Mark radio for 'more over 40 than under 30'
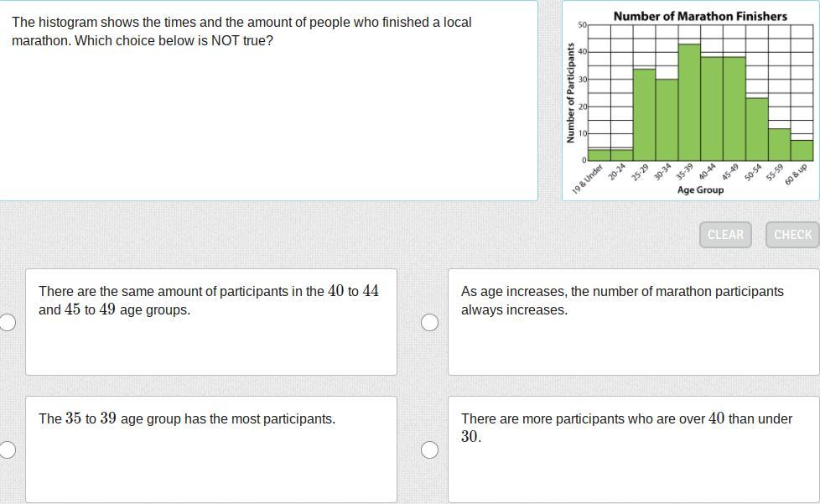 [x=429, y=450]
